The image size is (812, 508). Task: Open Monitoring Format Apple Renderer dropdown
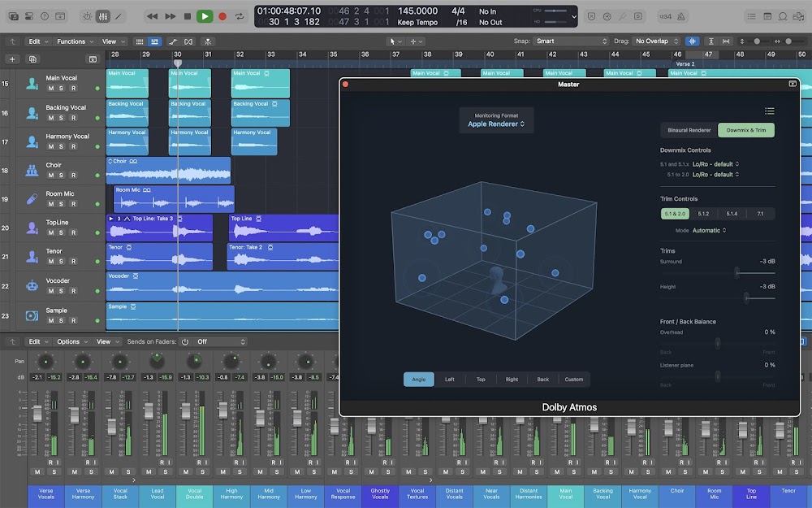(x=496, y=124)
